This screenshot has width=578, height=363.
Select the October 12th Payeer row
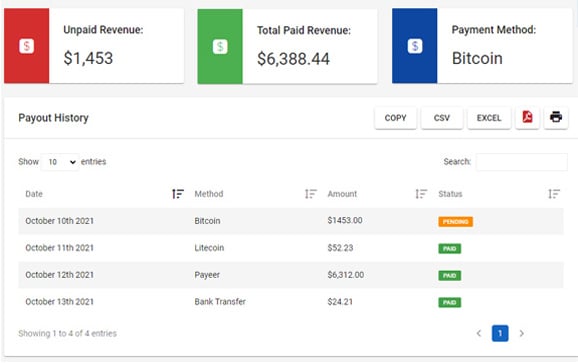pos(291,275)
